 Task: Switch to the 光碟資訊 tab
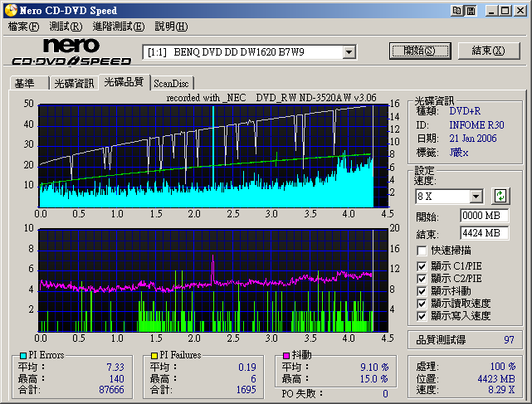(75, 83)
